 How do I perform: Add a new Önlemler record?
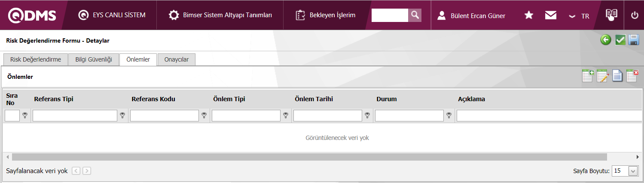click(588, 76)
